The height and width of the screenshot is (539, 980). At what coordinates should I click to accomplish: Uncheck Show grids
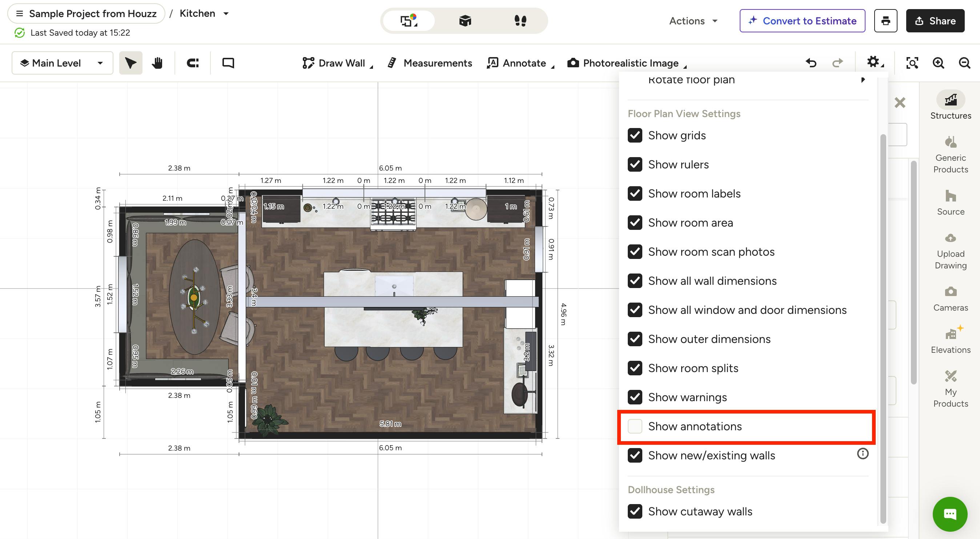635,135
